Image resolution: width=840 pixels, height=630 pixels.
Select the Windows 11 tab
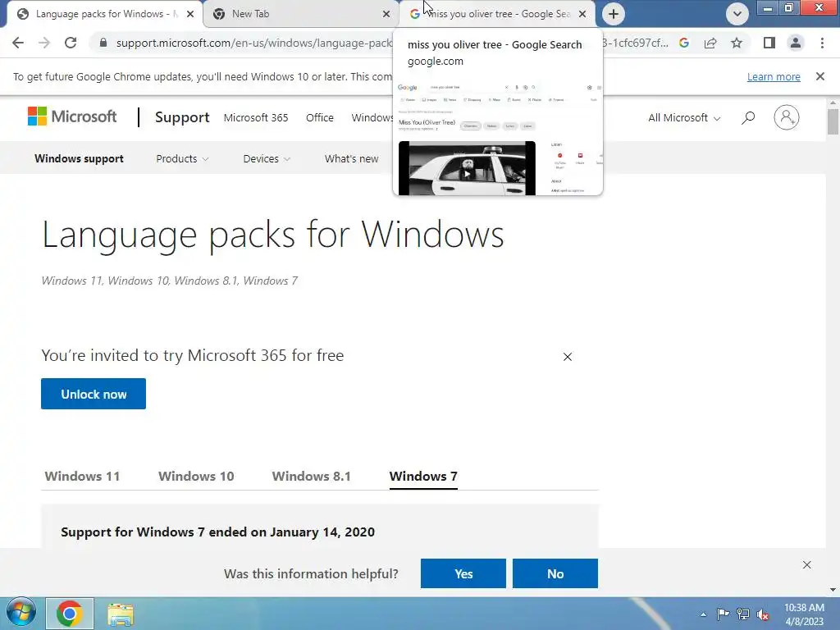pos(82,477)
